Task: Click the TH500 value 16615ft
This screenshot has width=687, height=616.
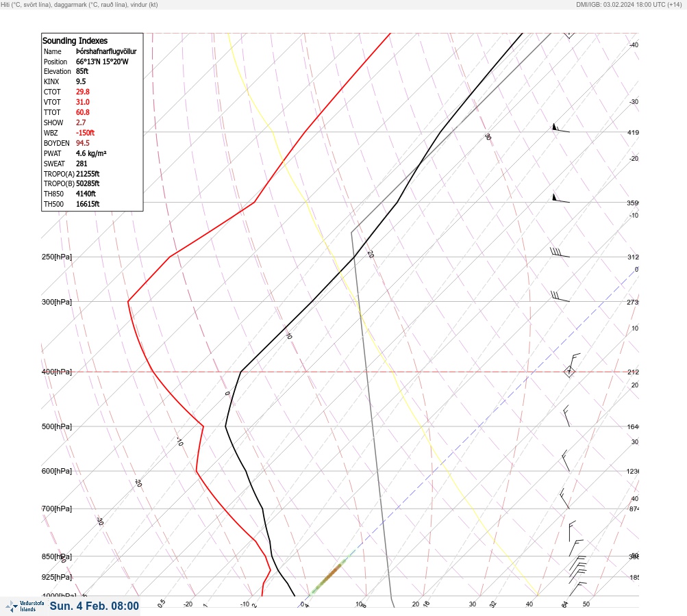Action: coord(88,204)
